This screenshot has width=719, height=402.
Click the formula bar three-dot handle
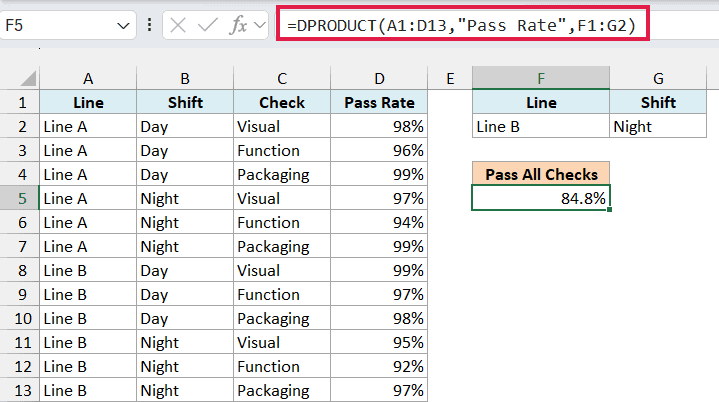coord(149,25)
